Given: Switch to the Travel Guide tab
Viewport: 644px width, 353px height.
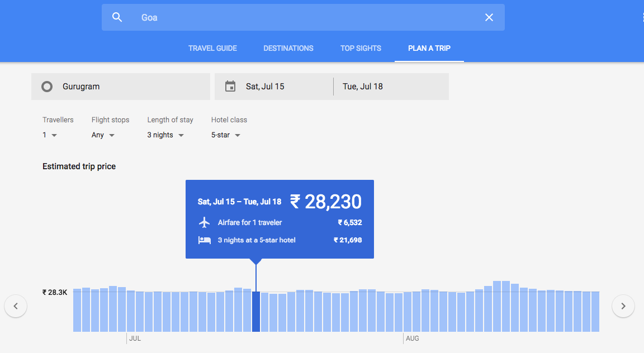Looking at the screenshot, I should click(x=212, y=48).
